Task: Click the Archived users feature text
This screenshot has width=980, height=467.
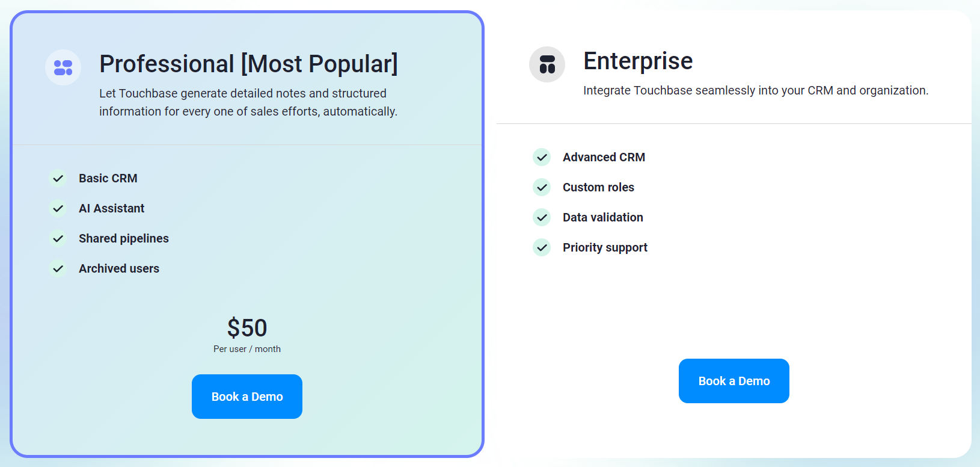Action: pos(119,268)
